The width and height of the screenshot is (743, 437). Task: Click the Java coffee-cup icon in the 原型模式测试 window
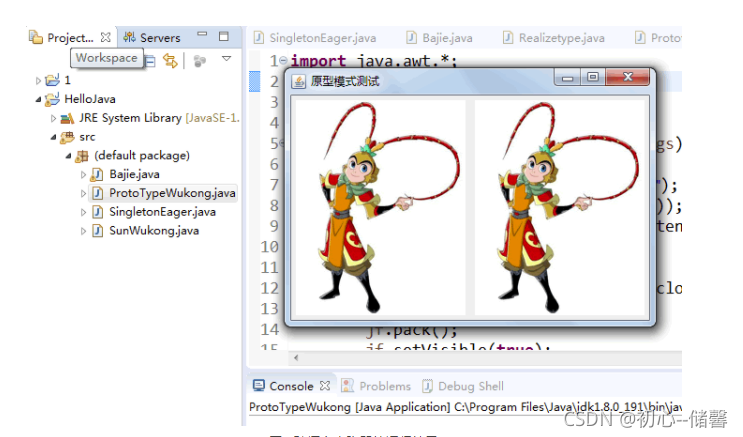point(299,82)
